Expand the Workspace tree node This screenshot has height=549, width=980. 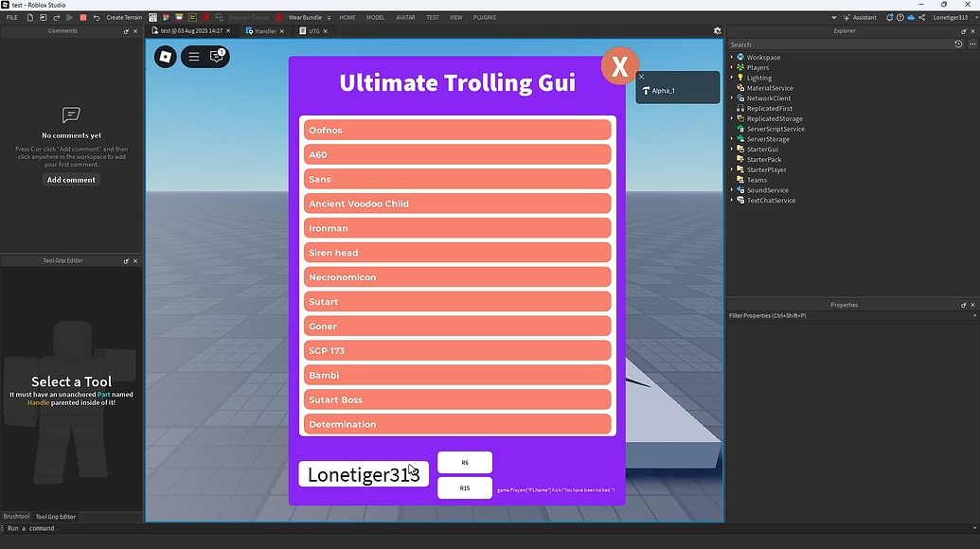[732, 57]
